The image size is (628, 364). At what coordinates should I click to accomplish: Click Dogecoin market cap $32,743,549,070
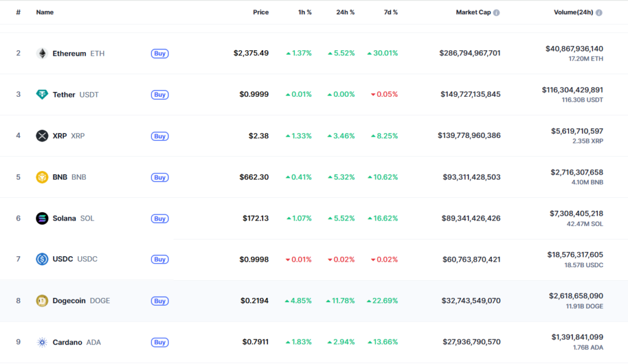(471, 301)
